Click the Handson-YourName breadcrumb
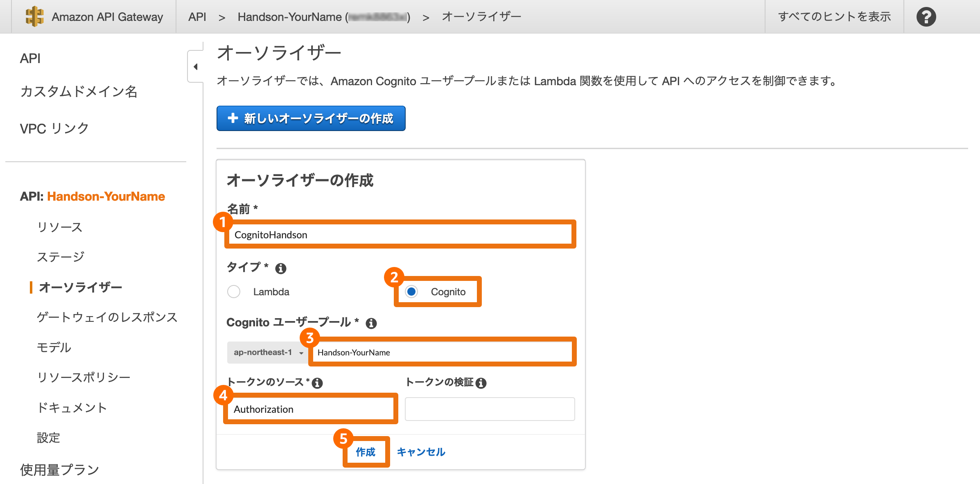The image size is (980, 484). 324,17
